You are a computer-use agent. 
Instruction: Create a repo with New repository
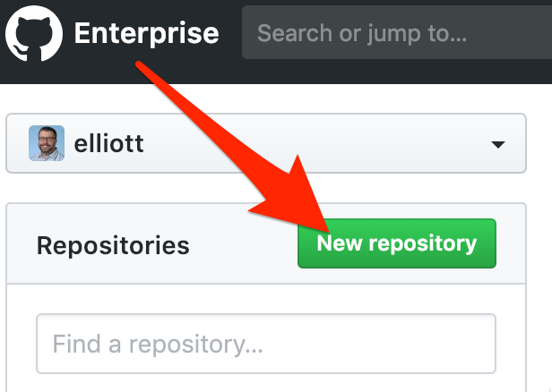click(x=397, y=243)
